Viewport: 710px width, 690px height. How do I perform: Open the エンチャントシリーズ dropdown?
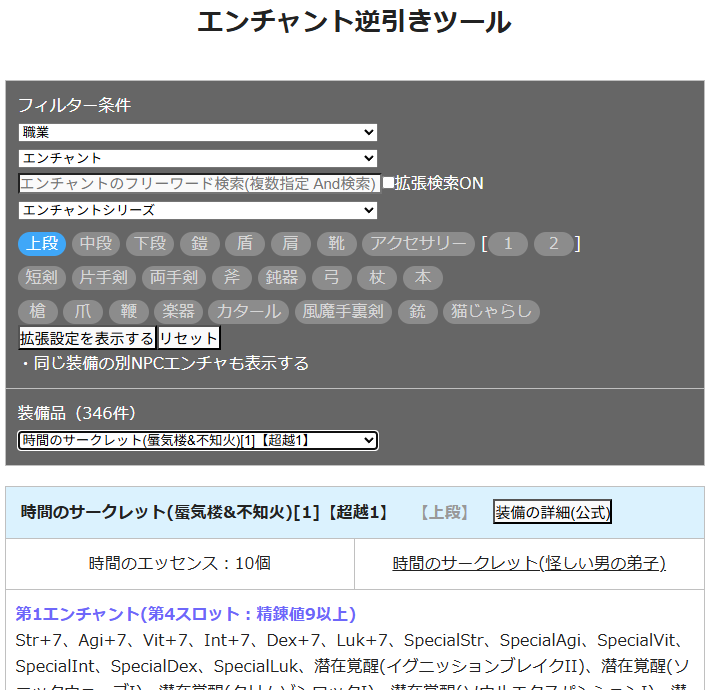click(197, 210)
